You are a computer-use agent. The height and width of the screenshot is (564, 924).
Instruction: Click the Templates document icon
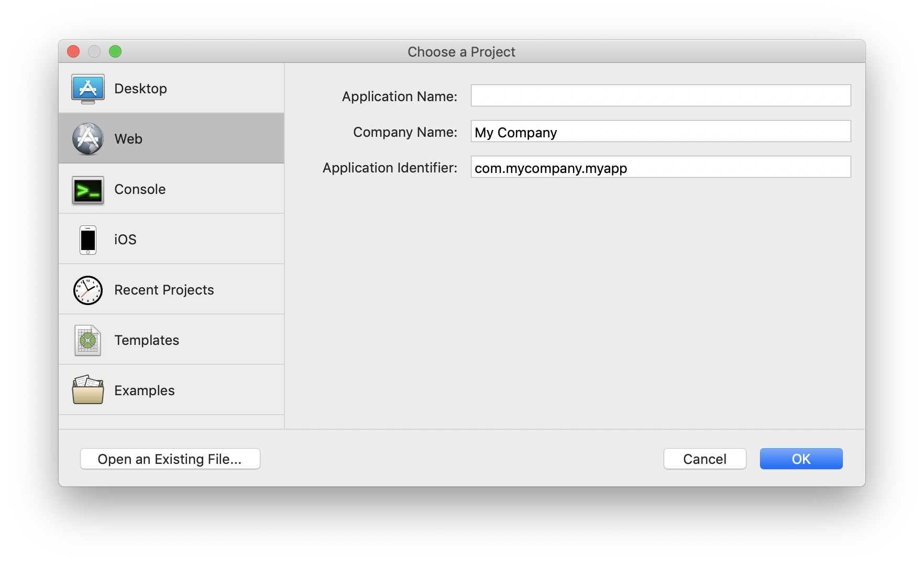[x=88, y=340]
